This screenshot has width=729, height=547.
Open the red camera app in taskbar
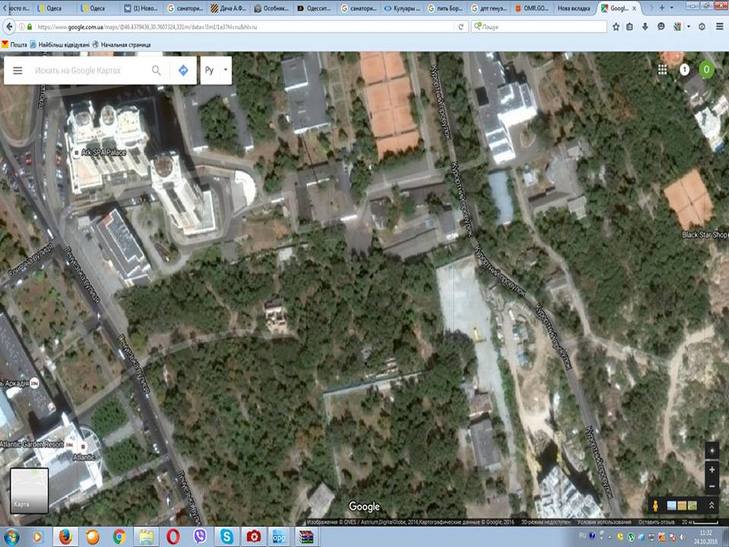253,537
